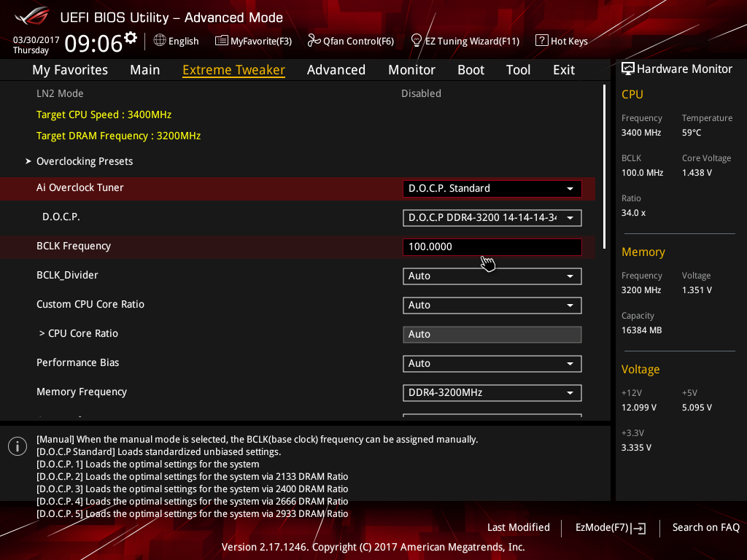The width and height of the screenshot is (747, 560).
Task: Launch EZ Tuning Wizard lightbulb icon
Action: [x=417, y=41]
